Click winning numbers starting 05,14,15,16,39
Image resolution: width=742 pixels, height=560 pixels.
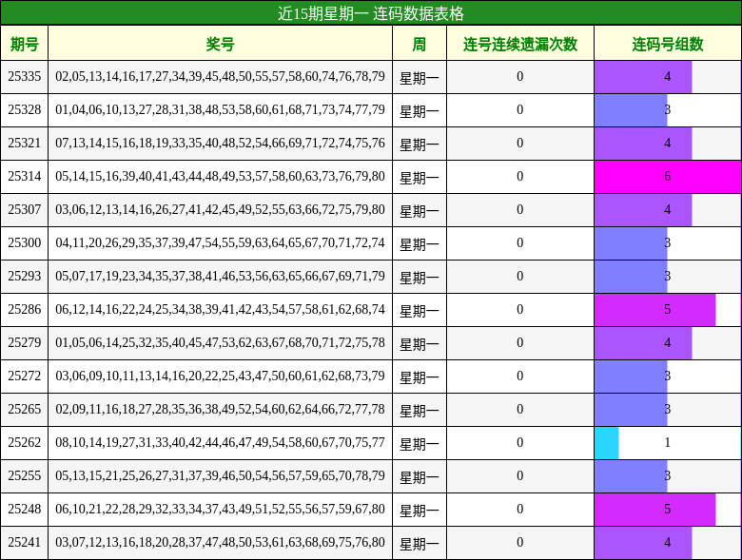[220, 177]
